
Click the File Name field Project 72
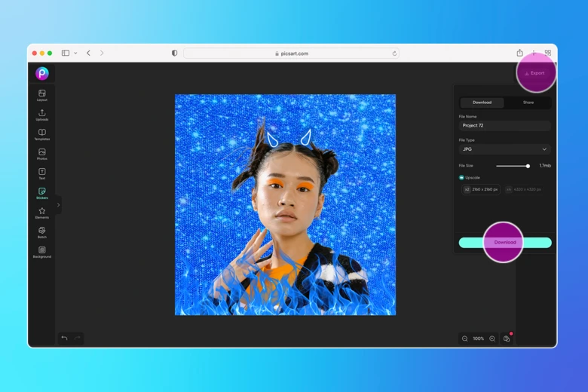504,126
